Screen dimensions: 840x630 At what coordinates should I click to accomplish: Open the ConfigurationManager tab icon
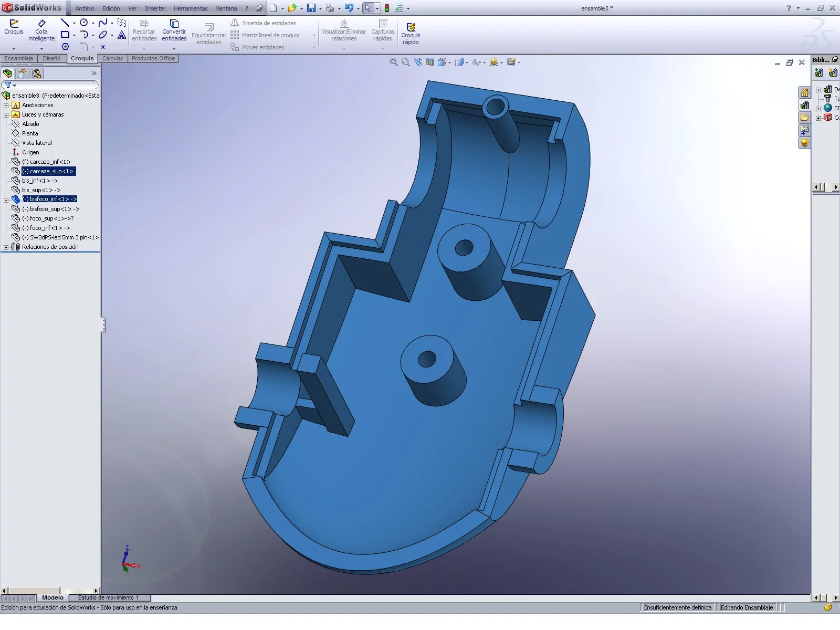[x=36, y=73]
